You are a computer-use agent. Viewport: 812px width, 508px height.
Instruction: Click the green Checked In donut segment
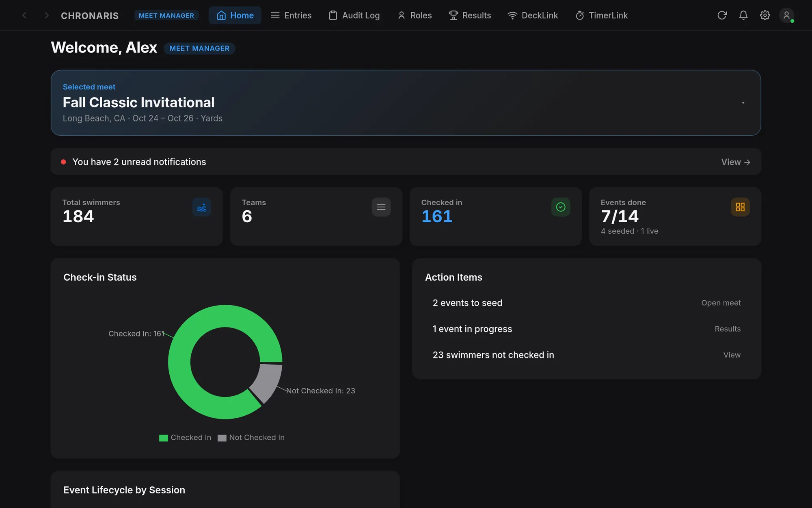pos(179,362)
